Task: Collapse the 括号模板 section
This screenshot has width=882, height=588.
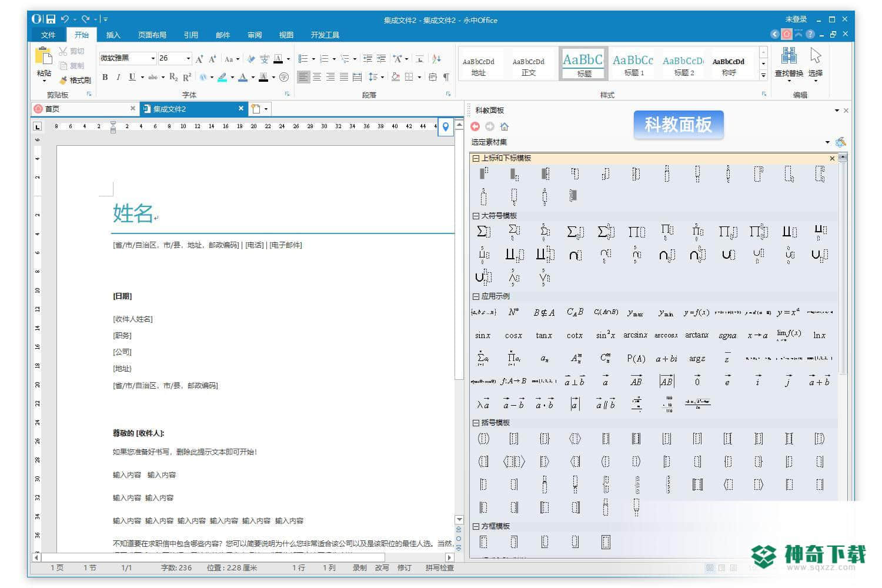Action: [x=476, y=423]
